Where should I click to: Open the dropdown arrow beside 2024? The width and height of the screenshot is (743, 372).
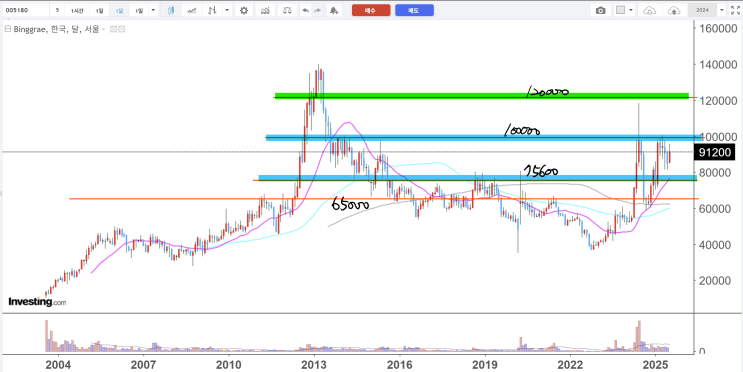[x=722, y=10]
